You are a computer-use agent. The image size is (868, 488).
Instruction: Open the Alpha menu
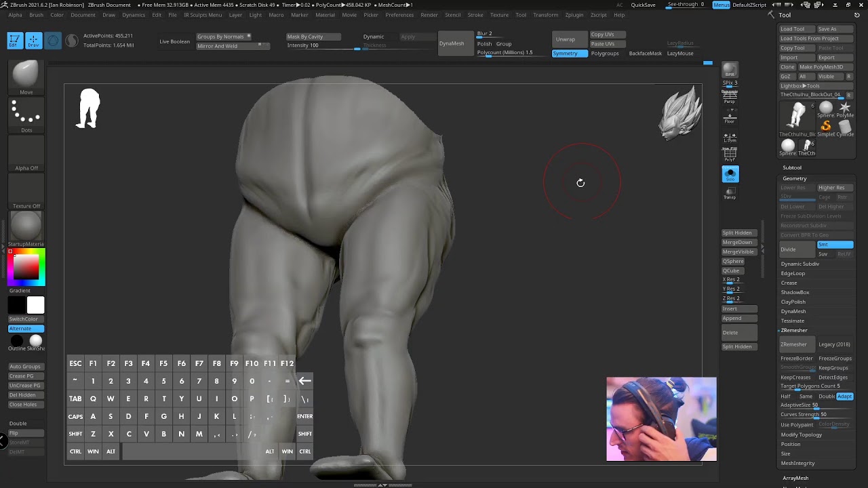coord(15,15)
